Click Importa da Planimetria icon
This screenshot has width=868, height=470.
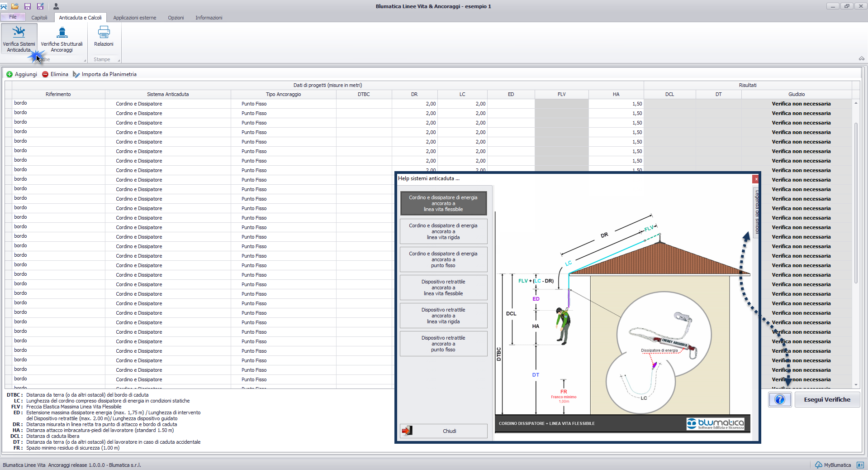76,74
